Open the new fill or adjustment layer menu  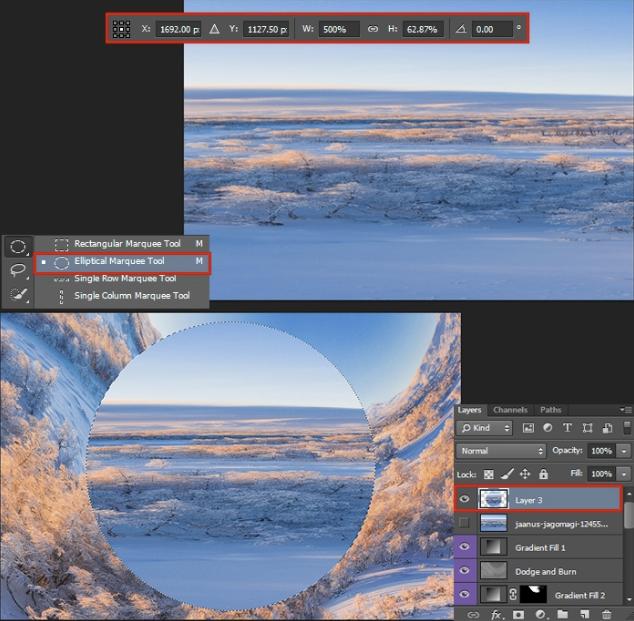pyautogui.click(x=541, y=615)
